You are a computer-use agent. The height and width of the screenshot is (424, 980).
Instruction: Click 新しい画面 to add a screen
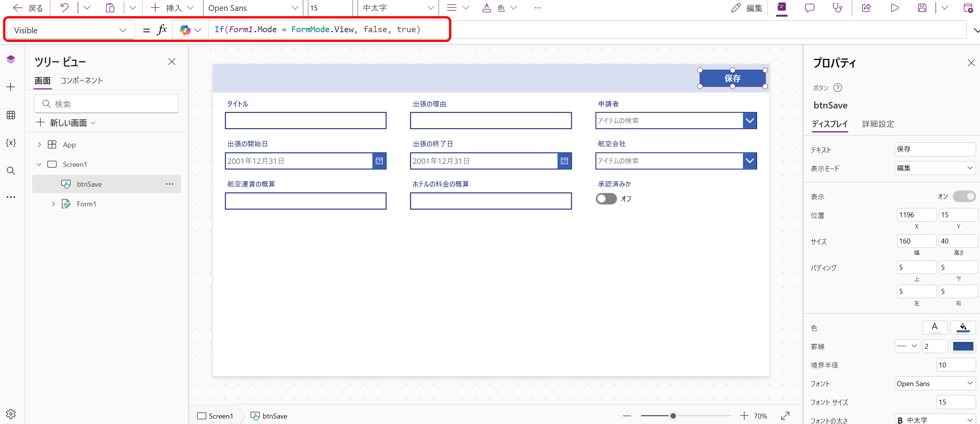coord(65,123)
